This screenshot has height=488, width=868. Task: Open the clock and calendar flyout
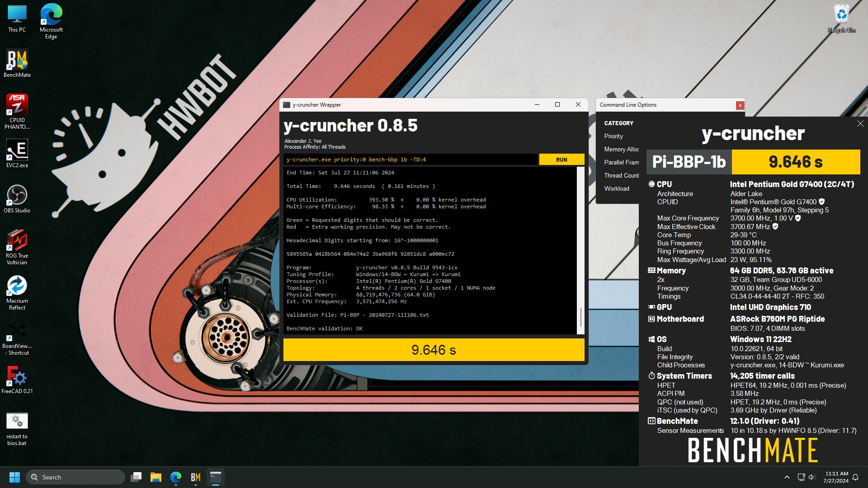click(836, 477)
